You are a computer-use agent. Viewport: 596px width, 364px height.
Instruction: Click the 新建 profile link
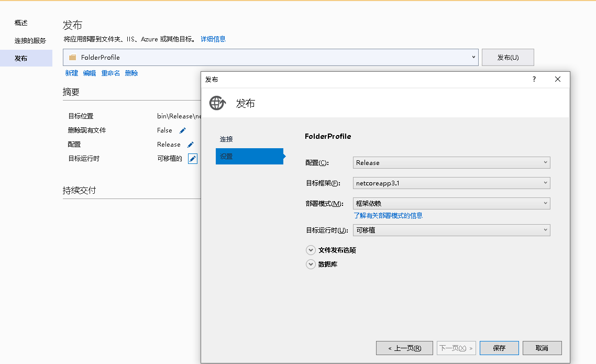click(x=71, y=73)
